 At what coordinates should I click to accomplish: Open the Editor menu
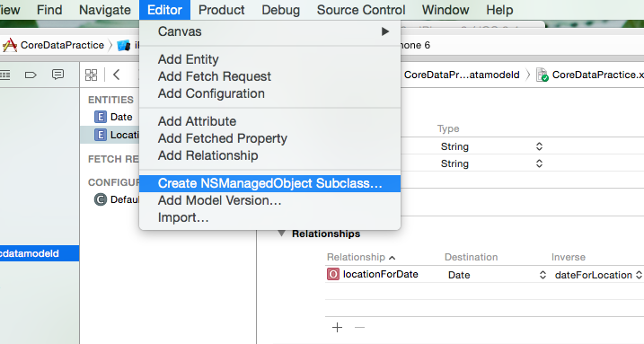(x=164, y=10)
